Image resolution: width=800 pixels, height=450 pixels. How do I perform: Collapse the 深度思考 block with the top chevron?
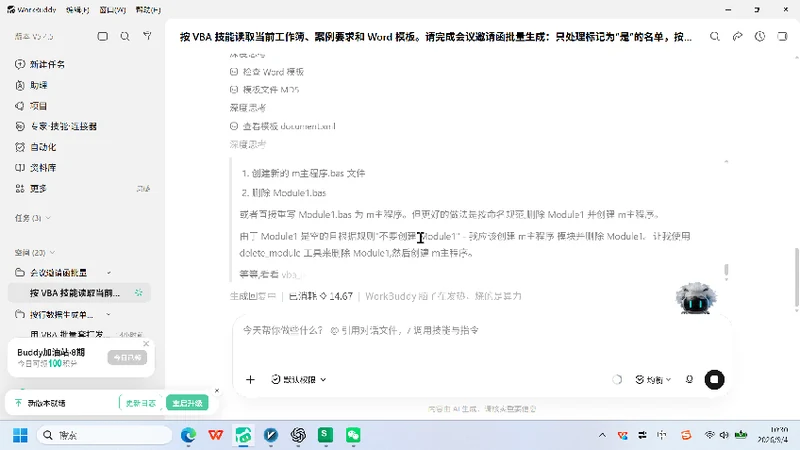coord(726,162)
